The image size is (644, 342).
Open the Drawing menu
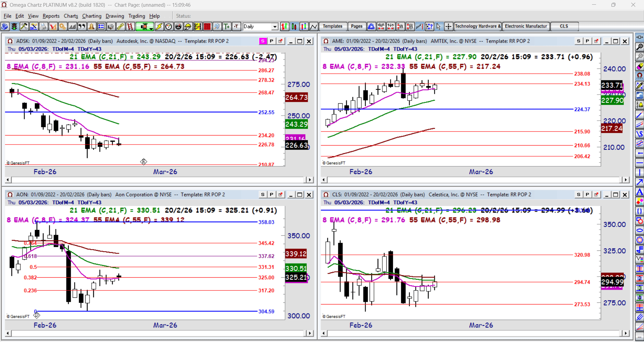[x=115, y=16]
